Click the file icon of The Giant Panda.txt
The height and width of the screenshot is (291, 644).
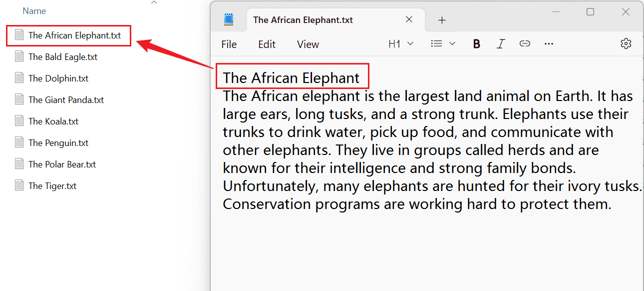click(19, 99)
